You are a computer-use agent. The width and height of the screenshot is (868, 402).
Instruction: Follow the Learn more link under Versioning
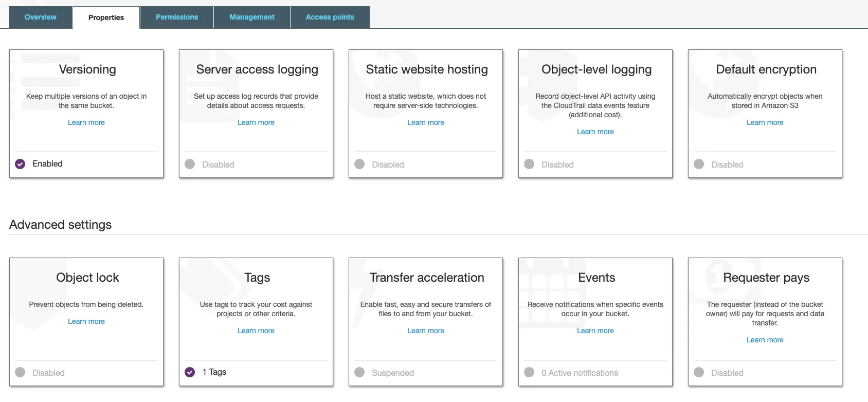(x=86, y=122)
